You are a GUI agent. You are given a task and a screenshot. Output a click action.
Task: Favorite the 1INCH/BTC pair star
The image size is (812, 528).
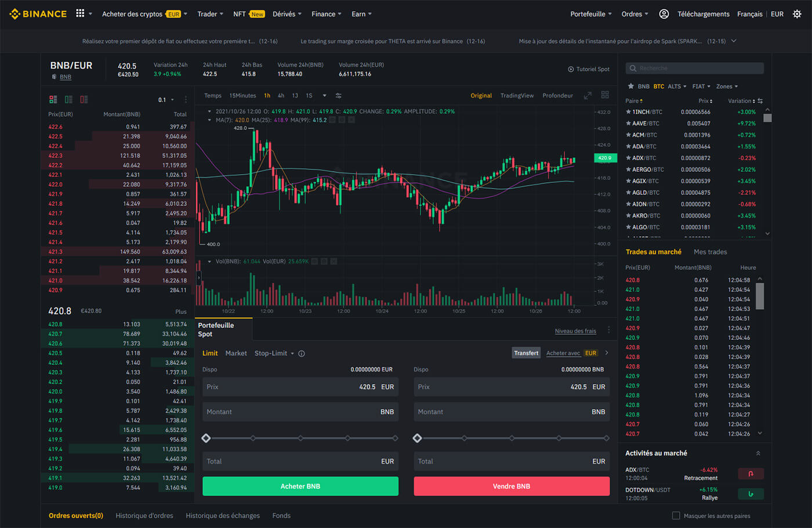coord(628,111)
